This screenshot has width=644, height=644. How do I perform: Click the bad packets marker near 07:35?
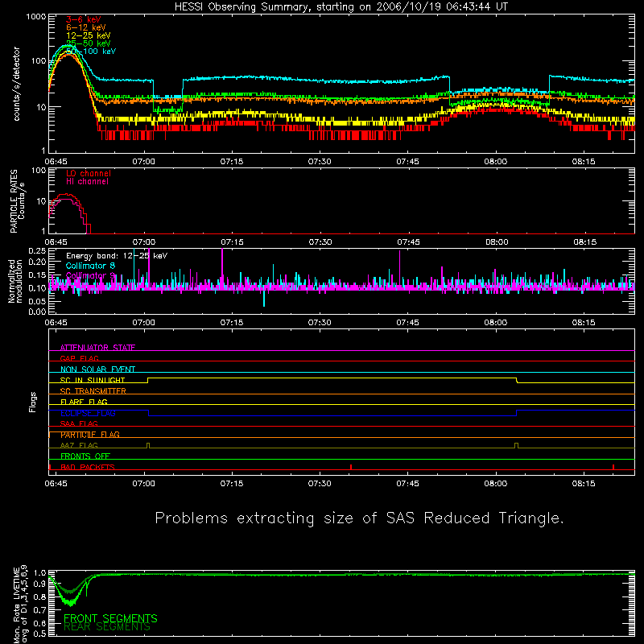pyautogui.click(x=351, y=467)
